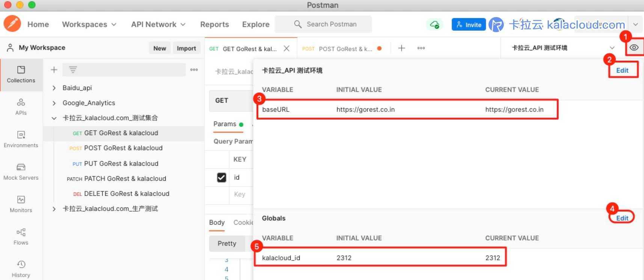The image size is (644, 280).
Task: Open the Workspaces dropdown menu
Action: click(89, 24)
